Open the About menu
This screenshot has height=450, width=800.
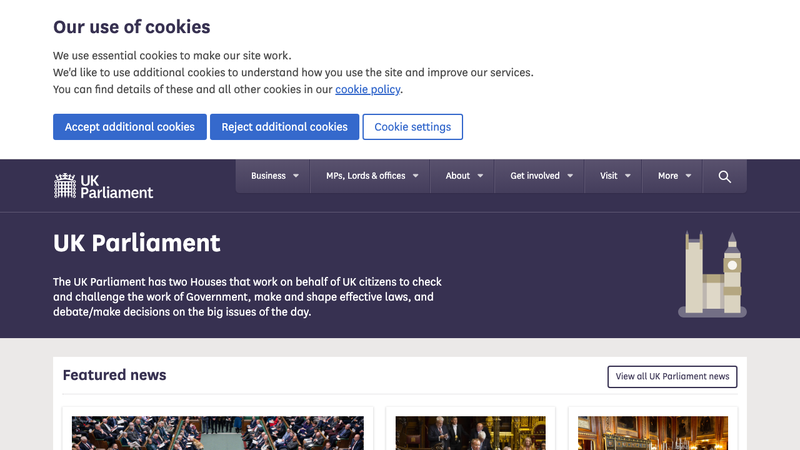pyautogui.click(x=464, y=176)
